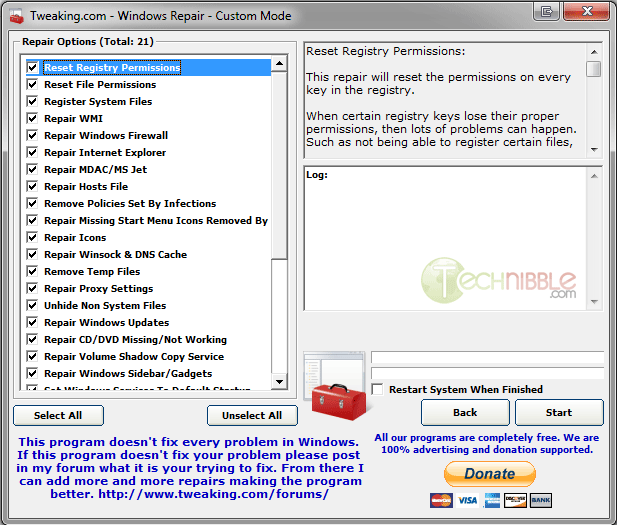Screen dimensions: 617x525
Task: Close the Windows Repair window
Action: [x=587, y=11]
